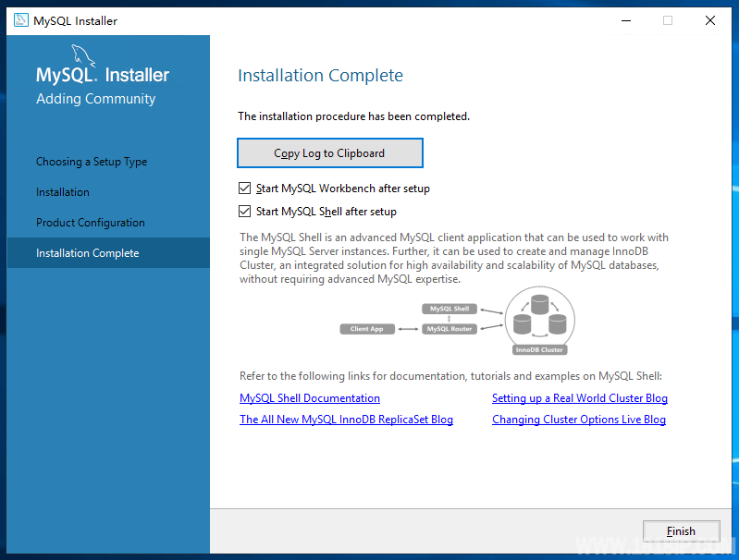The width and height of the screenshot is (739, 560).
Task: Click the Installation Complete heading
Action: [x=321, y=76]
